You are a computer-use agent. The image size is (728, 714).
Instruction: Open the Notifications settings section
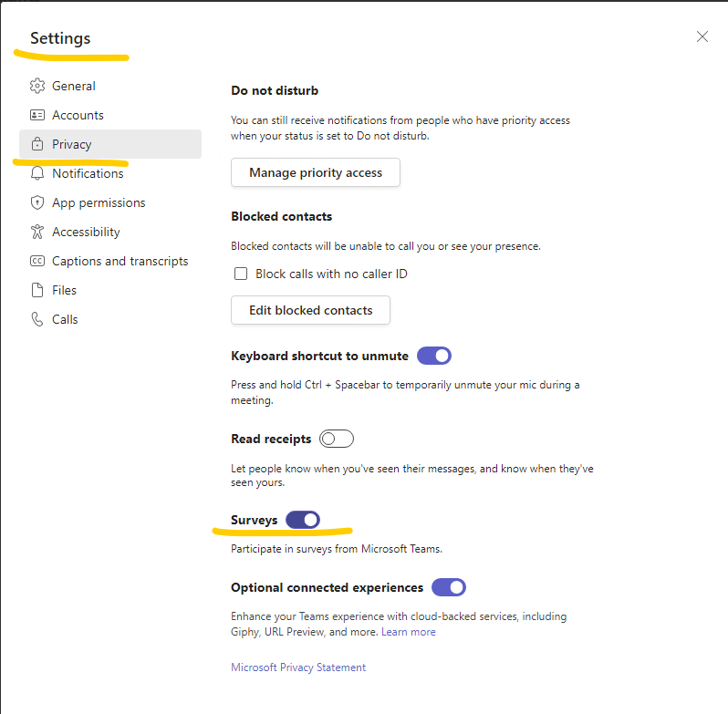pyautogui.click(x=88, y=173)
